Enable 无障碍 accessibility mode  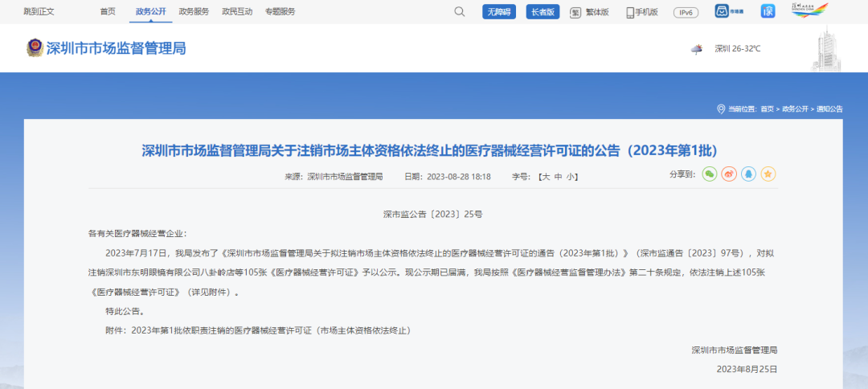tap(499, 12)
